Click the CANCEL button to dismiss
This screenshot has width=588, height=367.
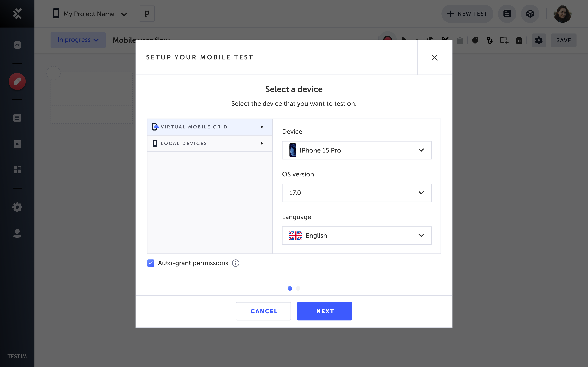point(264,311)
